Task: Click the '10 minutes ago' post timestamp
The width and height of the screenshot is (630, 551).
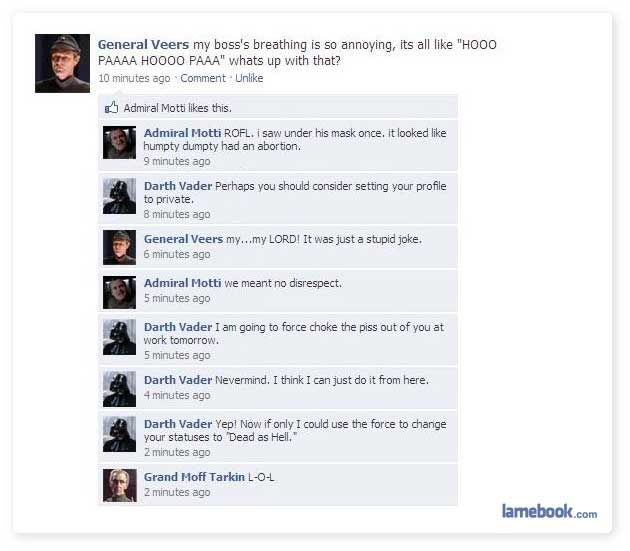Action: [134, 78]
